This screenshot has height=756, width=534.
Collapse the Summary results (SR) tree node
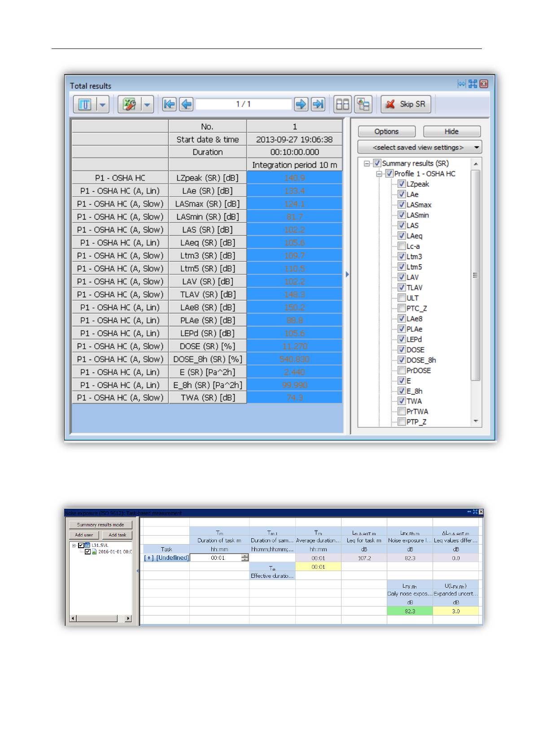(367, 163)
